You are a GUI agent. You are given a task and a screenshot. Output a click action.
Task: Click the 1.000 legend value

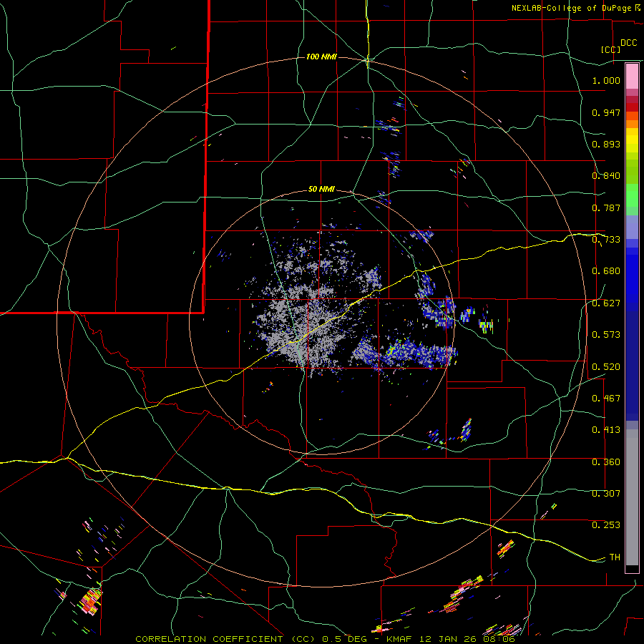pos(606,80)
